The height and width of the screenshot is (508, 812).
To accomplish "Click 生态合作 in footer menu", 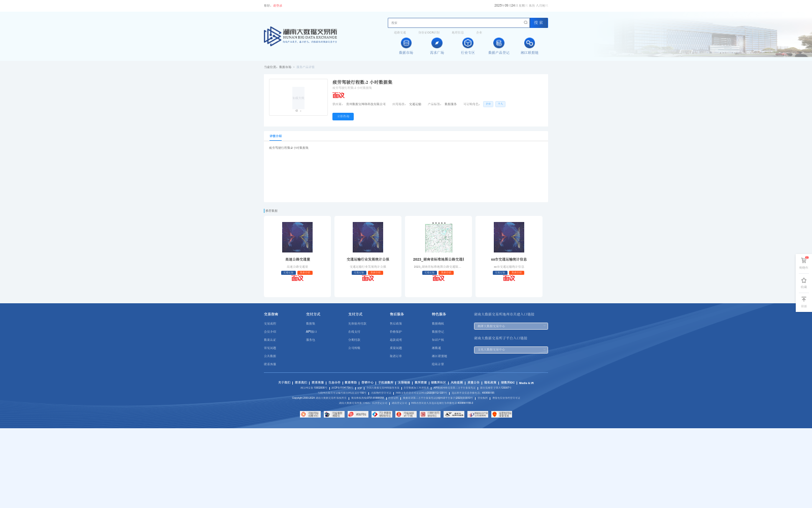I will click(x=334, y=383).
